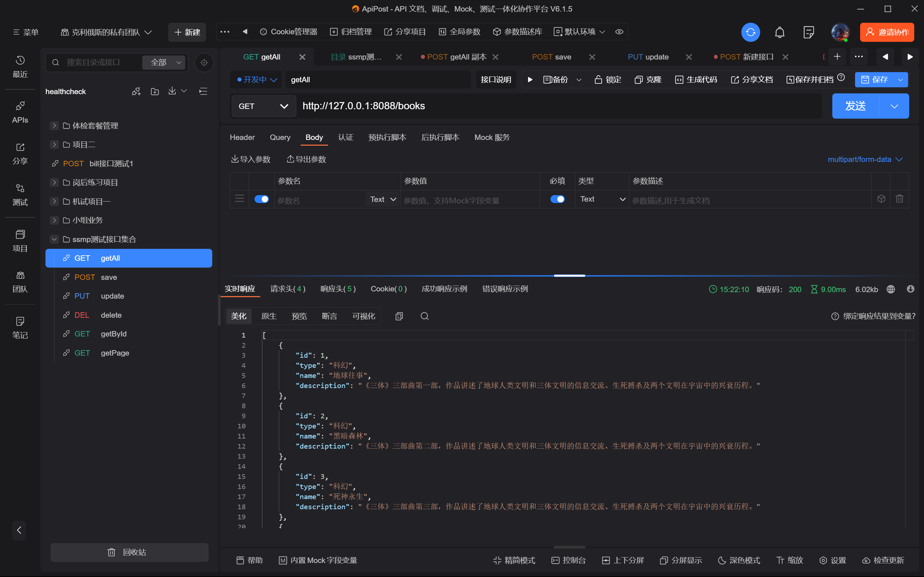The width and height of the screenshot is (924, 577).
Task: Search within response using magnifier icon
Action: pos(424,316)
